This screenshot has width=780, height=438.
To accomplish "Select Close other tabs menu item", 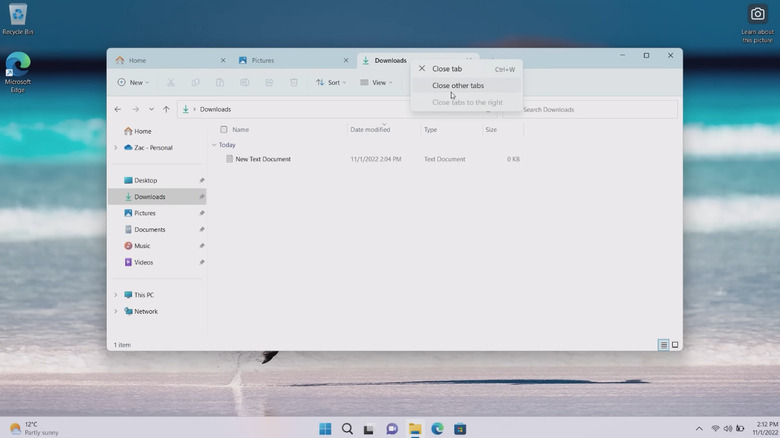I will 458,86.
